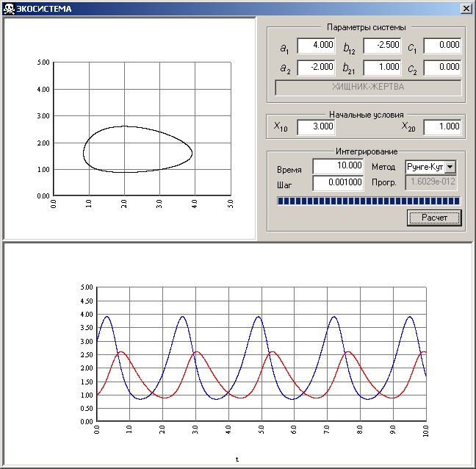Click the Интегрирование group title

[367, 151]
